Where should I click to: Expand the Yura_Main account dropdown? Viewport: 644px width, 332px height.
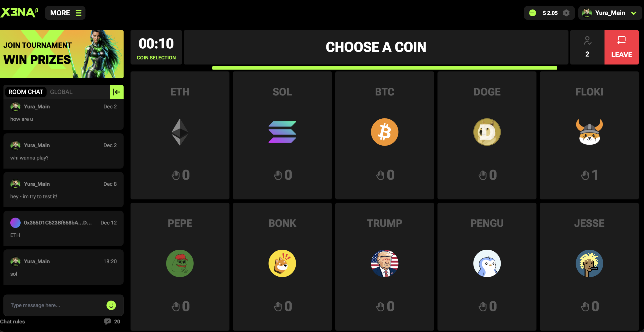[634, 13]
